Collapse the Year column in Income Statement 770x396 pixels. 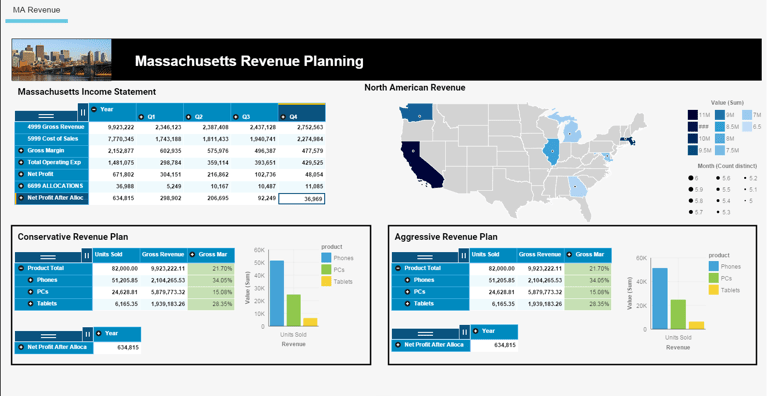click(94, 109)
